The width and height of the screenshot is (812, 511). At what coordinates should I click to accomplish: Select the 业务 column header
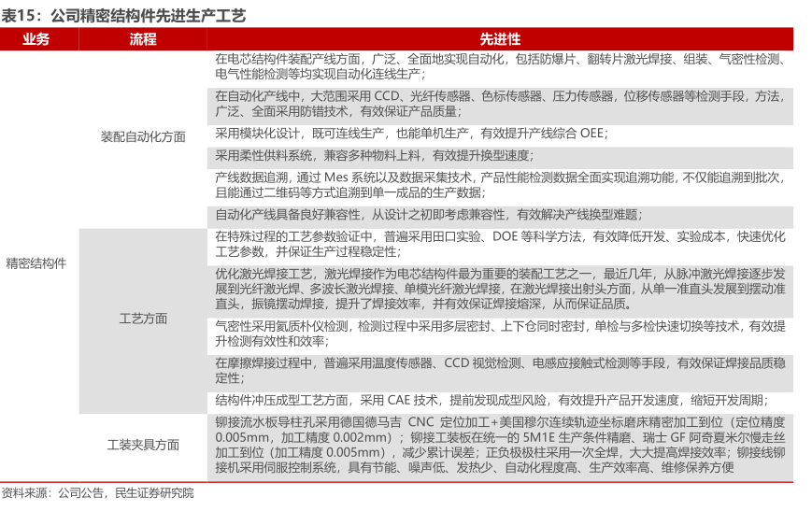[x=36, y=39]
